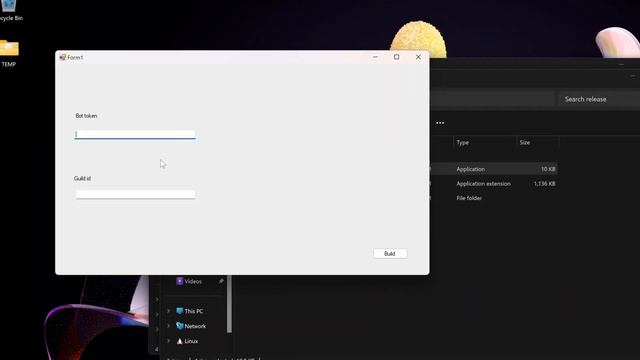Select the TEMP folder on desktop
This screenshot has width=640, height=360.
[x=9, y=53]
